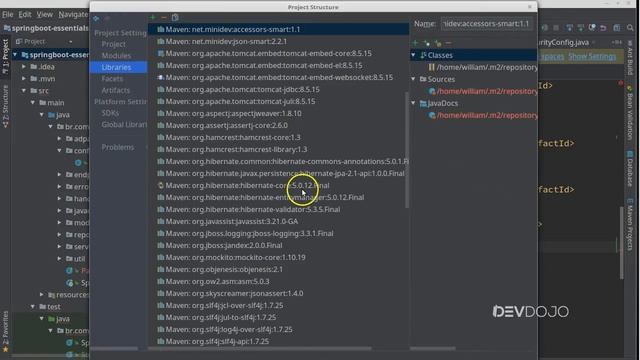Click the libraries list horizontal scrollbar
The width and height of the screenshot is (640, 360).
coord(260,349)
